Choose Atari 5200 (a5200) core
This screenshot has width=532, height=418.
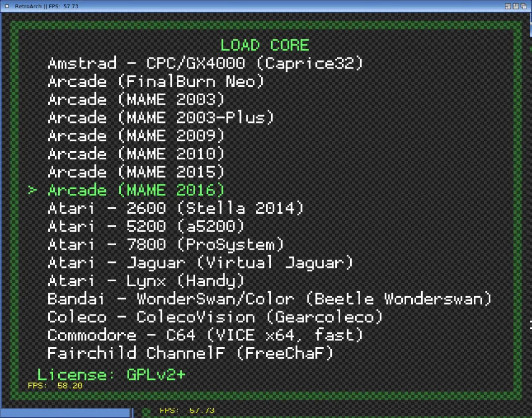coord(146,226)
